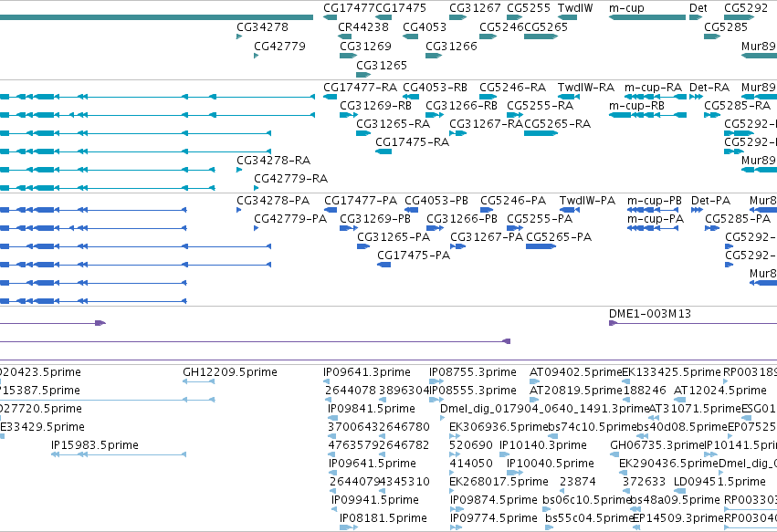Viewport: 777px width, 532px height.
Task: Select the CG34278-PA protein label
Action: click(273, 201)
